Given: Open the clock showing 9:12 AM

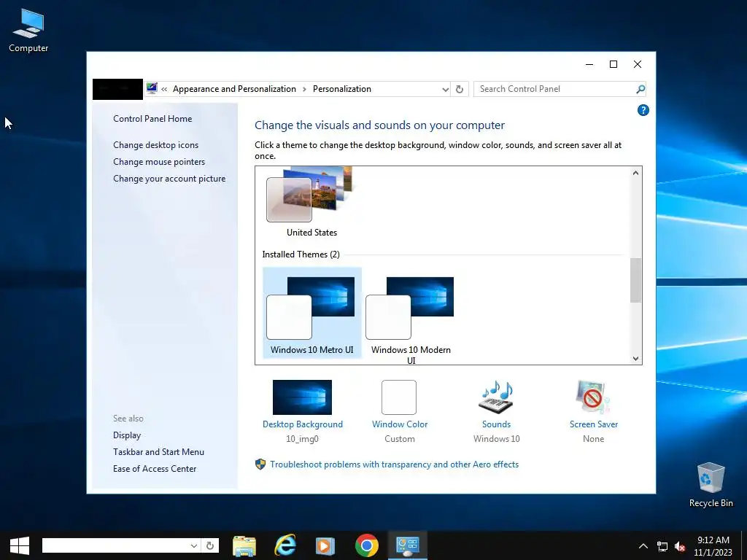Looking at the screenshot, I should tap(713, 545).
